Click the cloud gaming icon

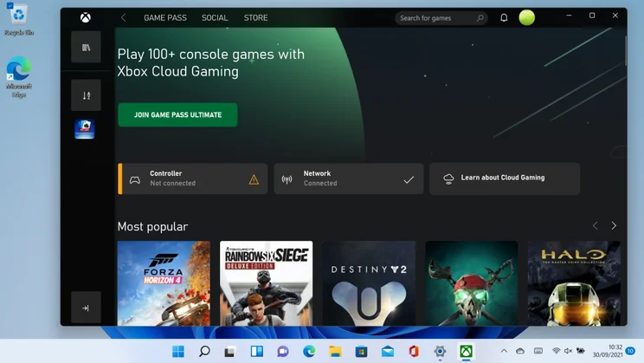tap(448, 178)
